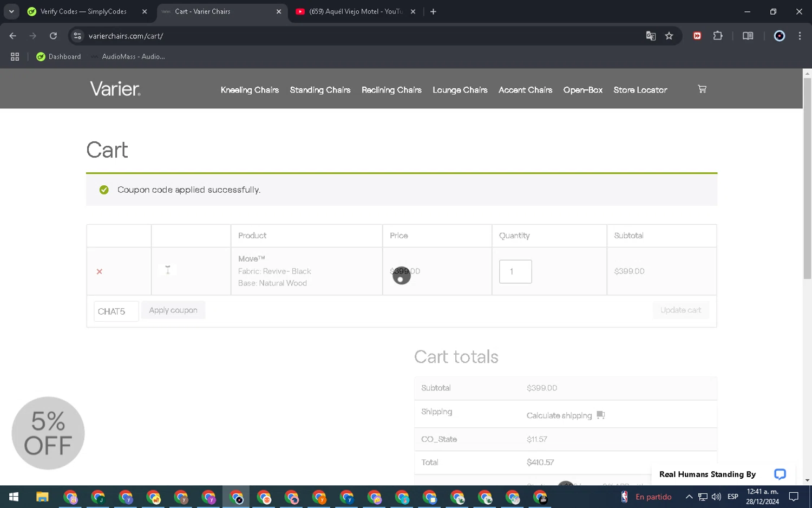The image size is (812, 508).
Task: Click Update cart button
Action: pos(680,310)
